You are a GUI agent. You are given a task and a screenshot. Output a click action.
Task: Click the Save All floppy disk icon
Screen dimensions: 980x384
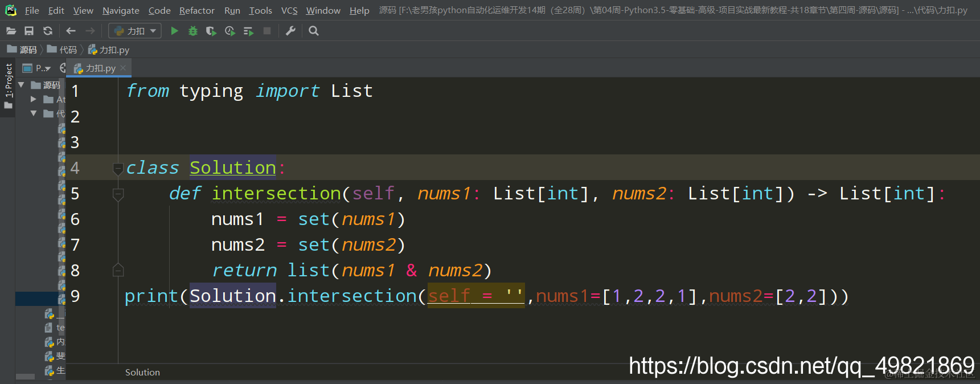[x=29, y=31]
